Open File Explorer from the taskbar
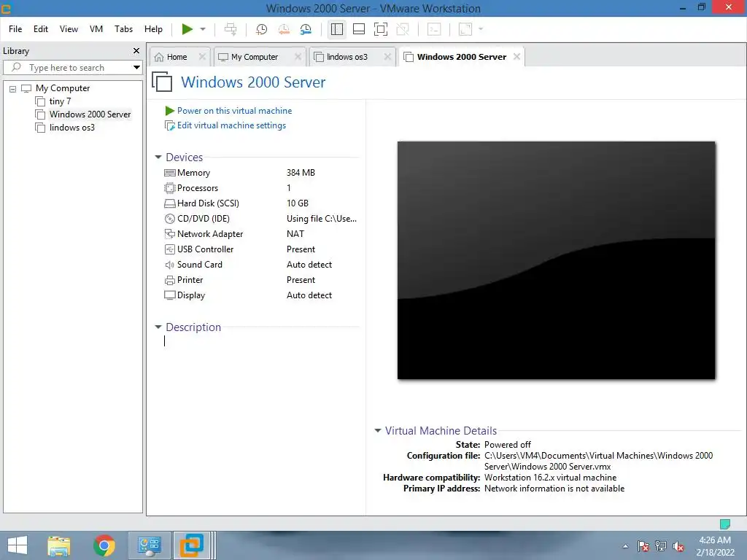 point(59,545)
